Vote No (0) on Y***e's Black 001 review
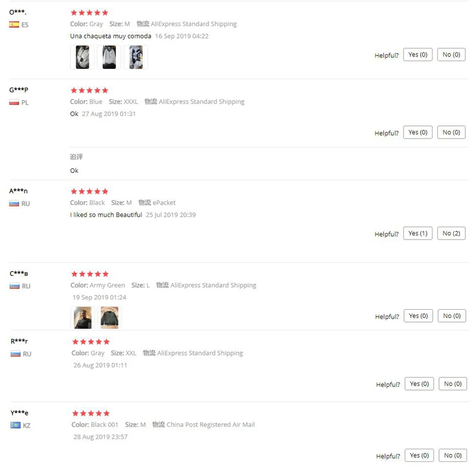This screenshot has width=476, height=472. point(453,455)
